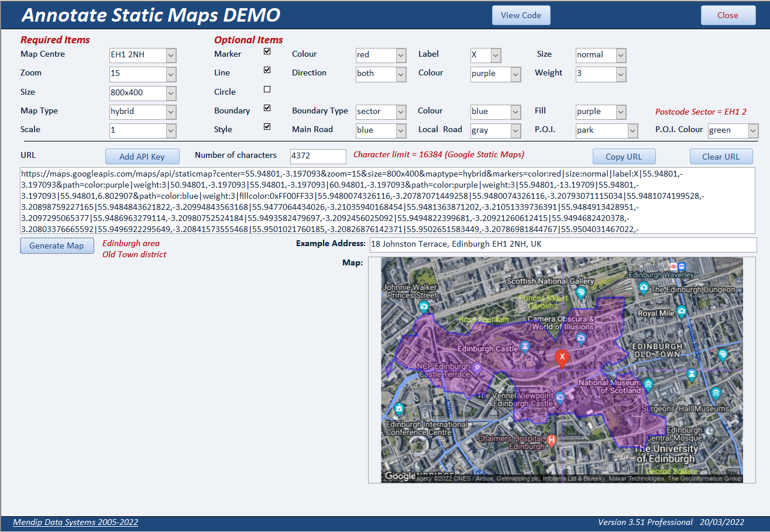Viewport: 770px width, 532px height.
Task: Click Johnnie Walker Princes Street map icon
Action: pos(425,306)
